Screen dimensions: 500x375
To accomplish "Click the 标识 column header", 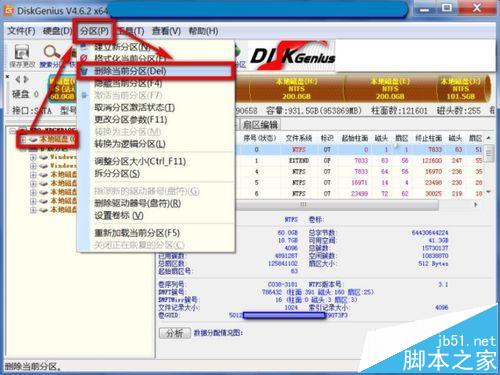I will 327,138.
